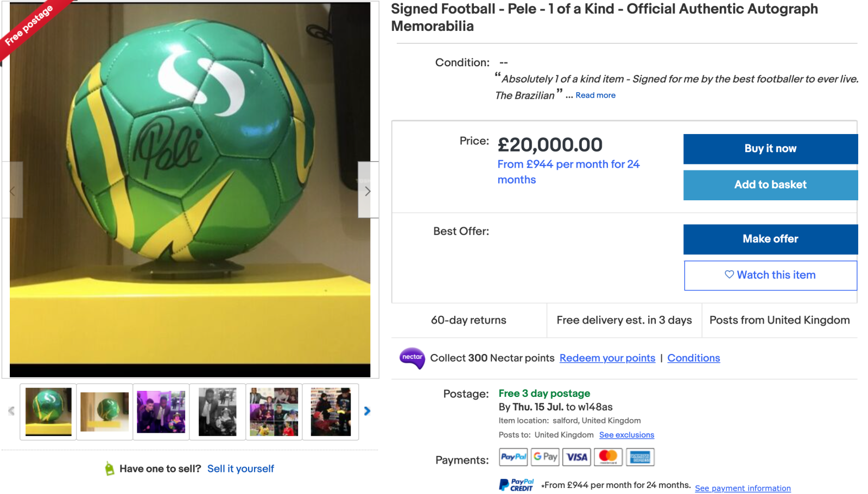The width and height of the screenshot is (868, 494).
Task: Show previous main product image
Action: pyautogui.click(x=12, y=191)
